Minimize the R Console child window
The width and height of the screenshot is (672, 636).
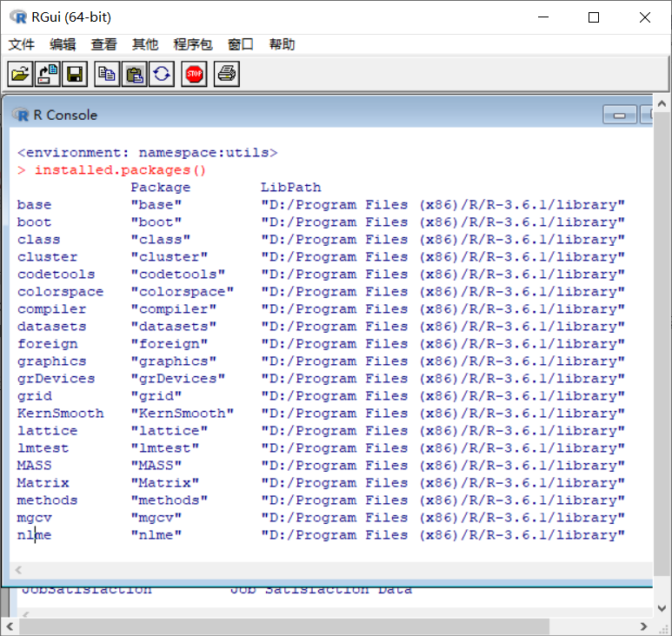[x=619, y=115]
